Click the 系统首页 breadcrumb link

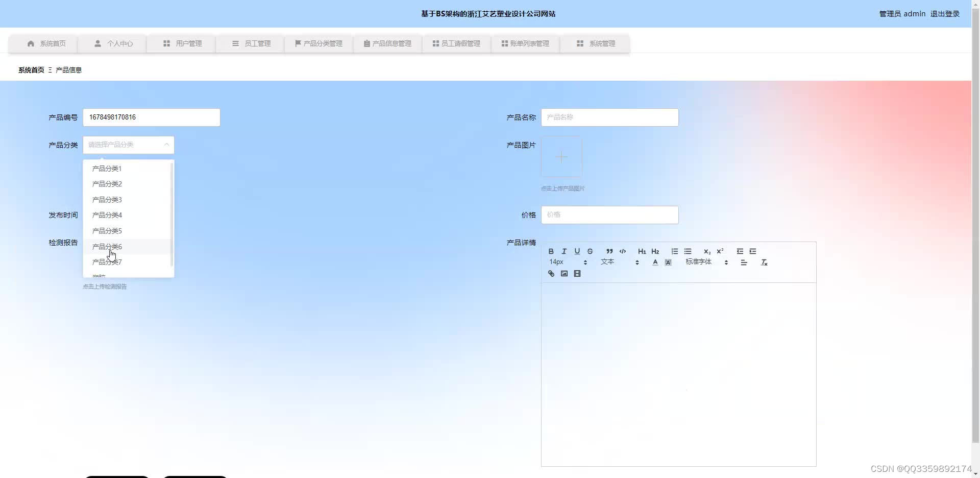(x=31, y=70)
